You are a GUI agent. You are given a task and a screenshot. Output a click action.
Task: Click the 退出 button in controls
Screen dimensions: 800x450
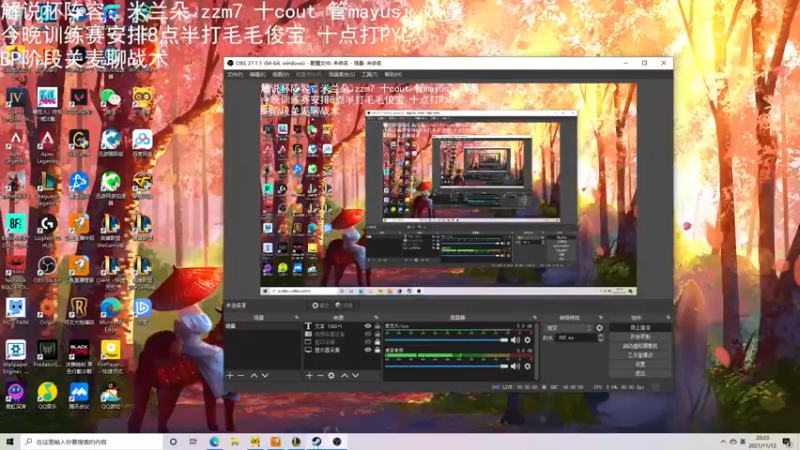(640, 373)
